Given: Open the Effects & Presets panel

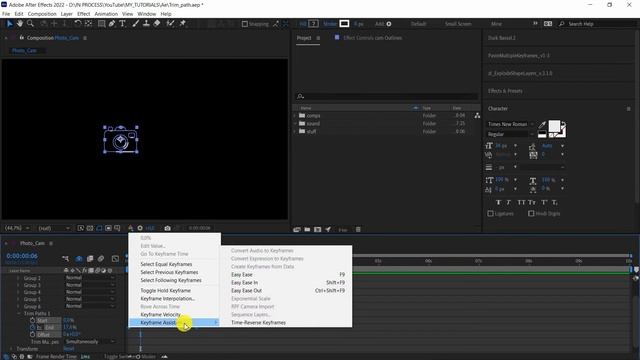Looking at the screenshot, I should click(505, 91).
